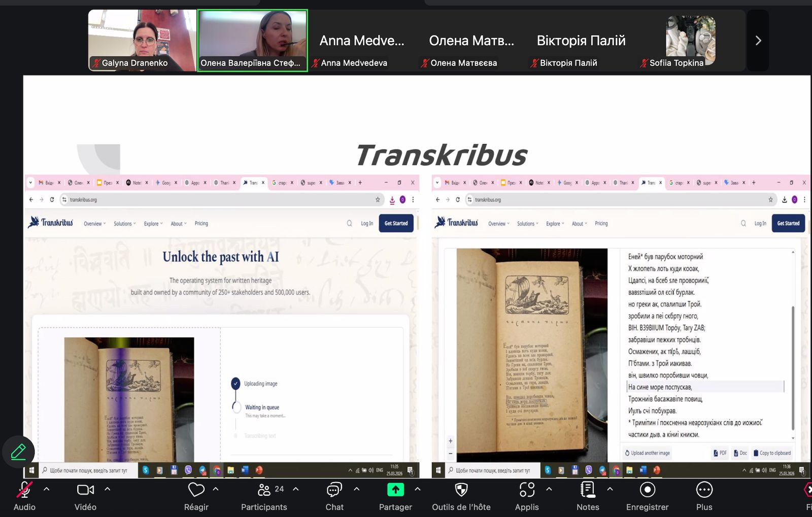Select Galyna Dranenko's video thumbnail
812x517 pixels.
point(142,41)
